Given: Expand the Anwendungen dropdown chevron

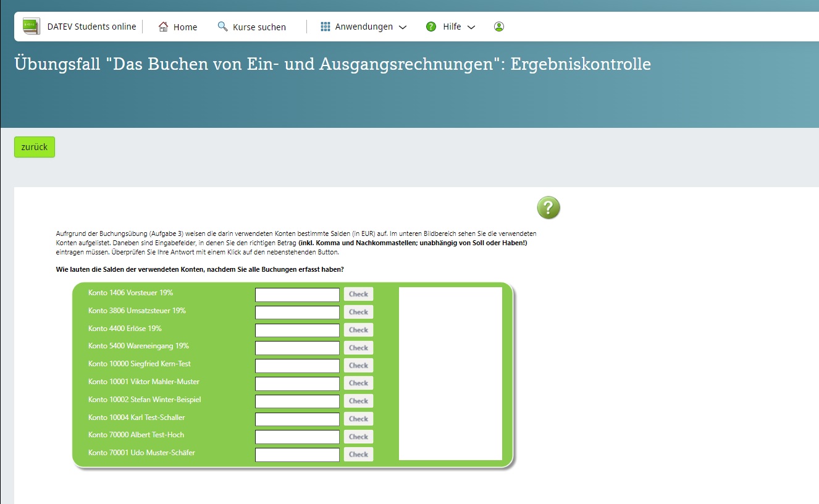Looking at the screenshot, I should coord(402,27).
